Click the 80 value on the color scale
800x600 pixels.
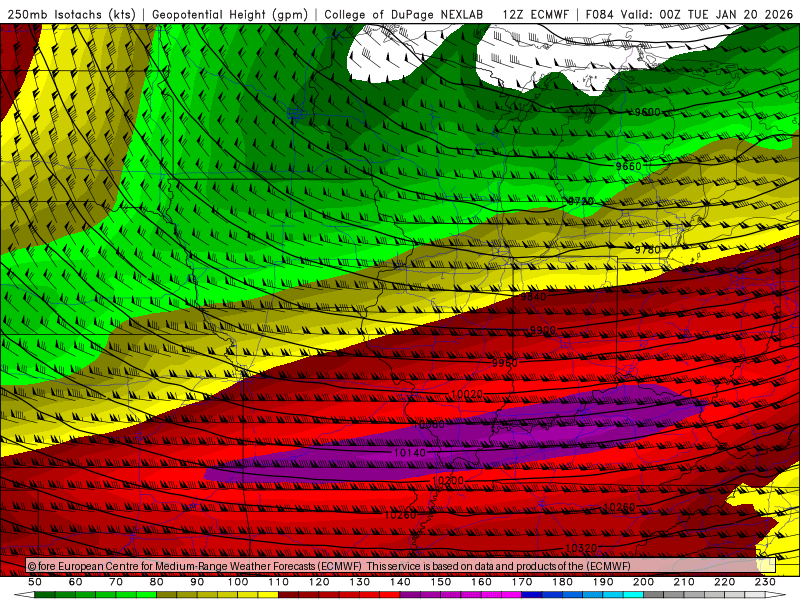[157, 582]
